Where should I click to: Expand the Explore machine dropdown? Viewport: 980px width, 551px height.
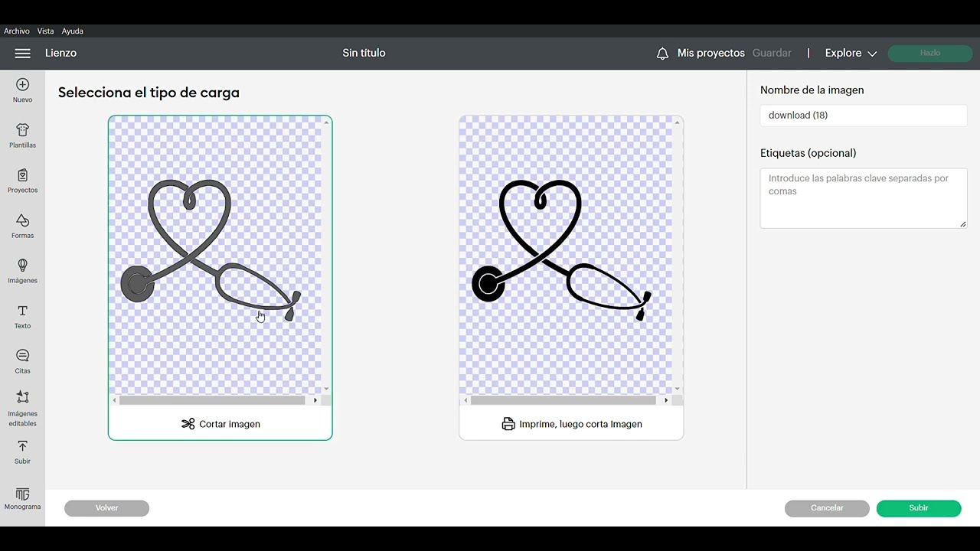pyautogui.click(x=851, y=53)
